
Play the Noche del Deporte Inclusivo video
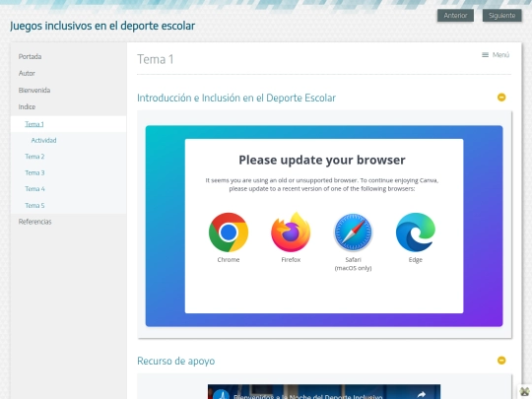(324, 392)
